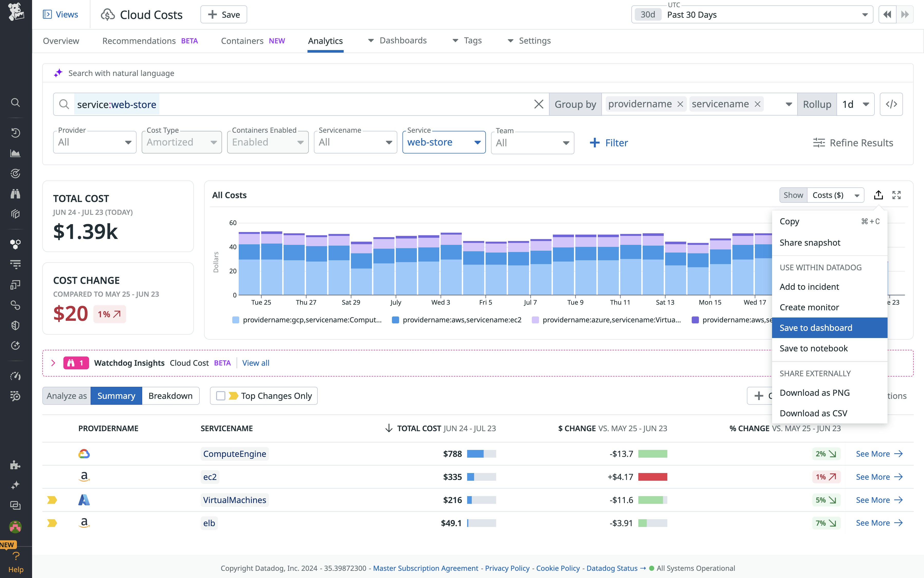Expand the Watchdog Insights row chevron
Image resolution: width=924 pixels, height=578 pixels.
coord(53,363)
